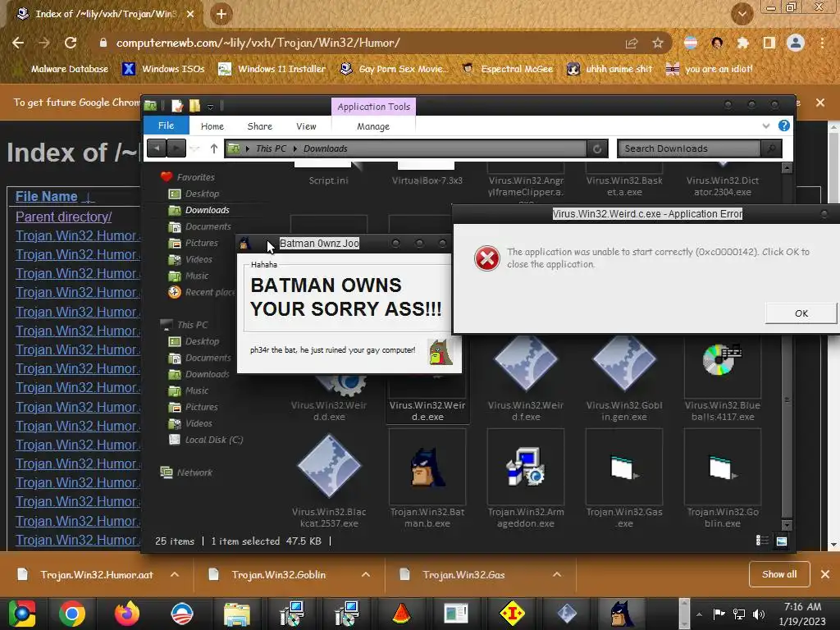Open the Windows 11 Installer bookmark
Screen dimensions: 840x630
pos(272,69)
